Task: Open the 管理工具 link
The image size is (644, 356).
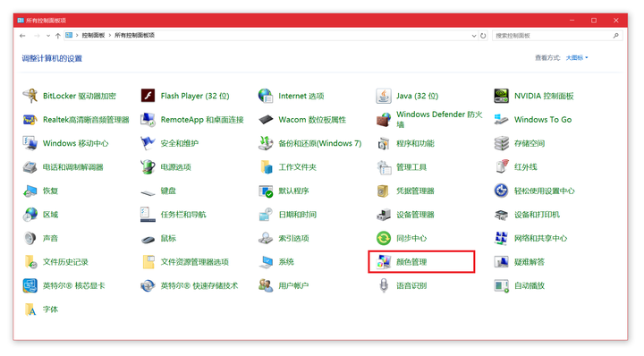Action: point(411,167)
